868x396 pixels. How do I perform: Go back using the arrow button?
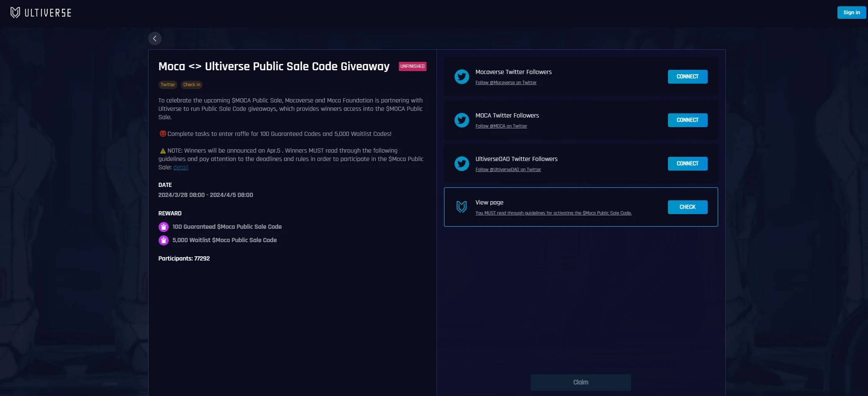pyautogui.click(x=155, y=38)
